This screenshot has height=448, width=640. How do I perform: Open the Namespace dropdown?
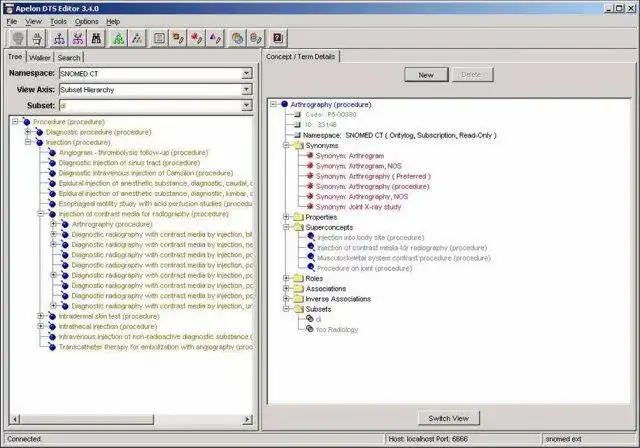[246, 73]
